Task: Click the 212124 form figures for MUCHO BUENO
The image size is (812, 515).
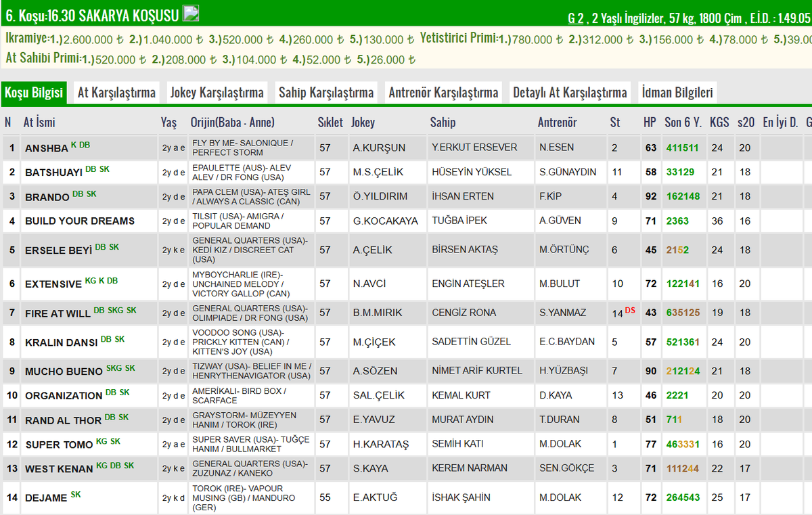Action: [x=682, y=371]
